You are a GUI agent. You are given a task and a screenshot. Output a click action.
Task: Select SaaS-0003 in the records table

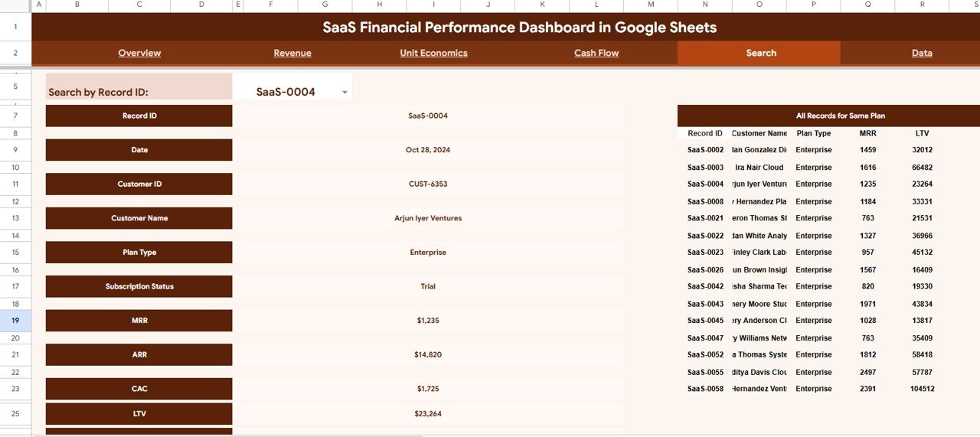(x=705, y=168)
